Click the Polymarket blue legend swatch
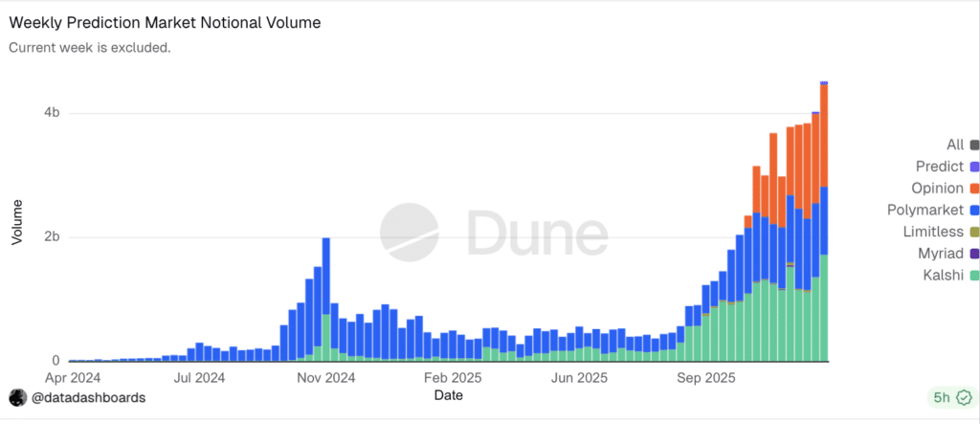Viewport: 980px width, 424px height. coord(974,211)
